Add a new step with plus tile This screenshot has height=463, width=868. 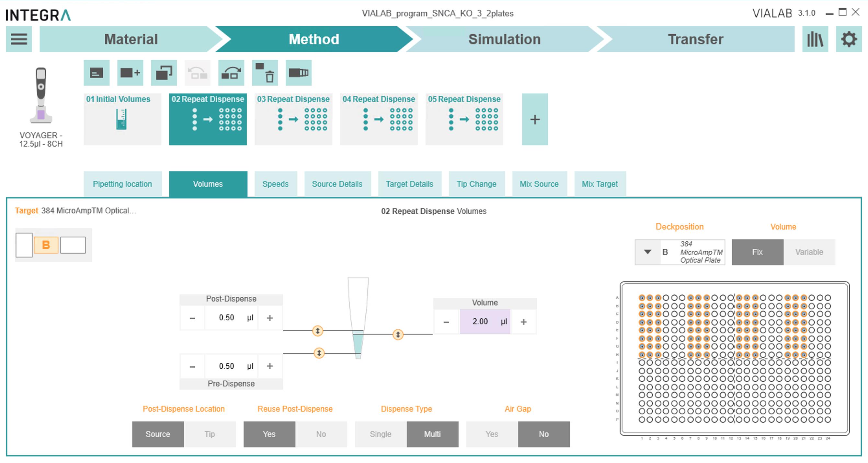pyautogui.click(x=535, y=119)
